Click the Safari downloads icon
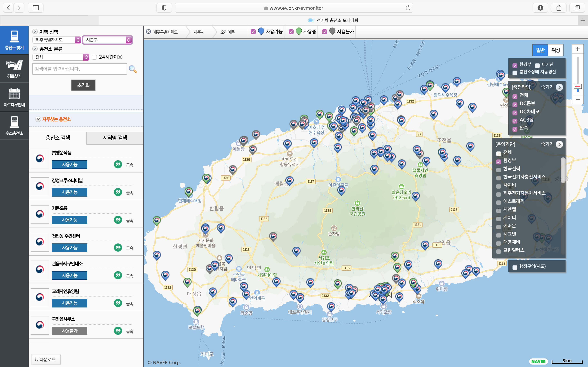This screenshot has height=367, width=588. pyautogui.click(x=540, y=8)
